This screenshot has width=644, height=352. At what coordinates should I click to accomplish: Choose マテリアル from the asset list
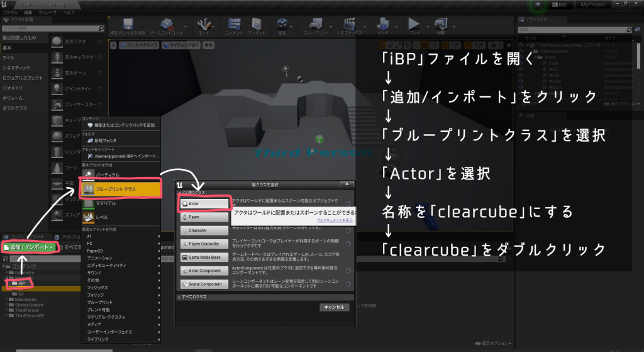(106, 203)
